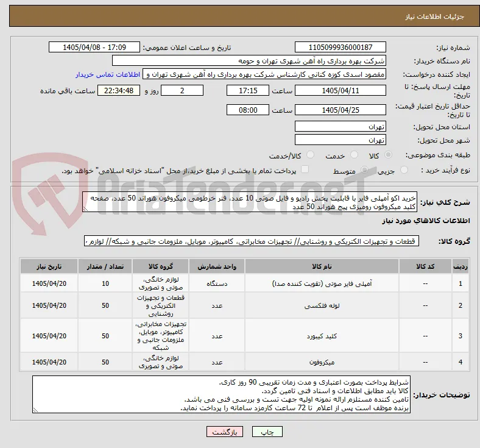480x448 pixels.
Task: Click group cell تجهیزات مخابراتی، کامپیوتر، موبایل
Action: tap(161, 336)
